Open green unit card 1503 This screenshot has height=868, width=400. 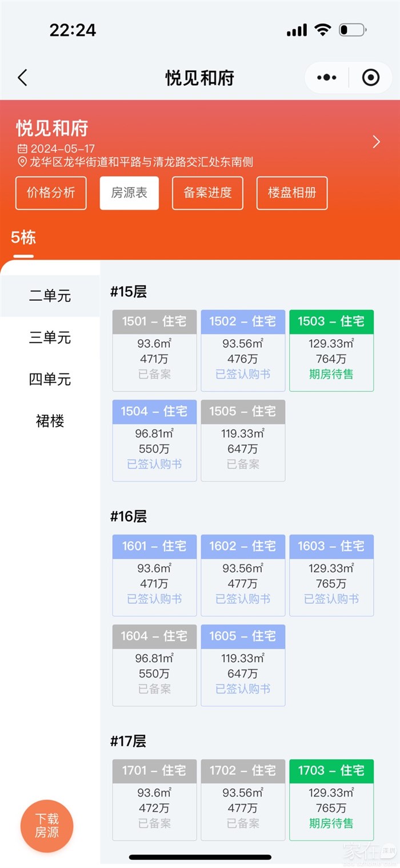(x=331, y=350)
